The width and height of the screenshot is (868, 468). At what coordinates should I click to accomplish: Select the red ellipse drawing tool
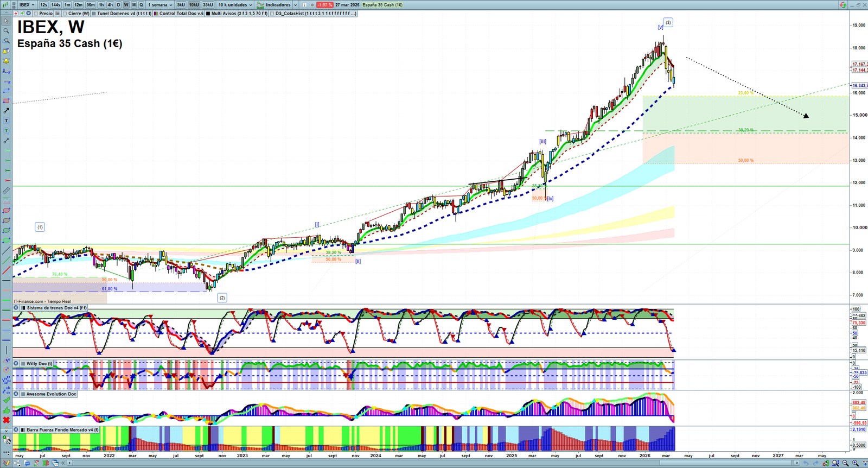(7, 210)
